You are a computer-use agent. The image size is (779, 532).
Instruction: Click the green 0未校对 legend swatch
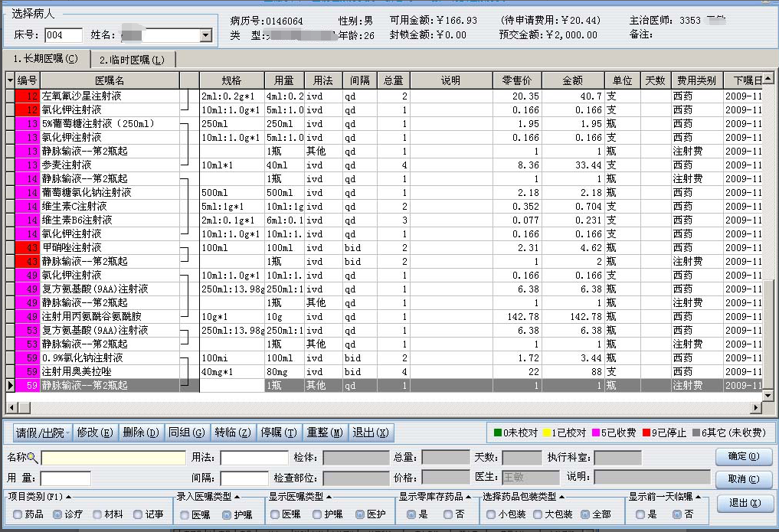click(497, 432)
